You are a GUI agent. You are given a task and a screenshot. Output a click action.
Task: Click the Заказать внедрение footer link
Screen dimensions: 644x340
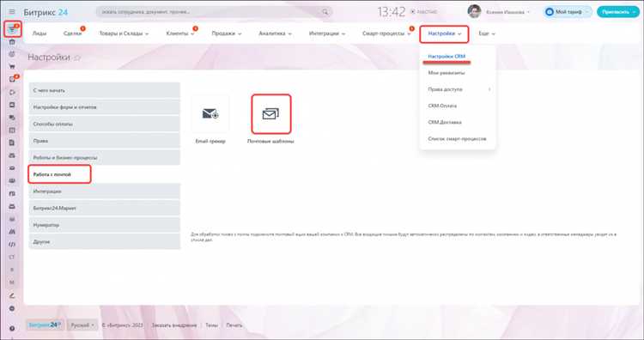[x=173, y=325]
